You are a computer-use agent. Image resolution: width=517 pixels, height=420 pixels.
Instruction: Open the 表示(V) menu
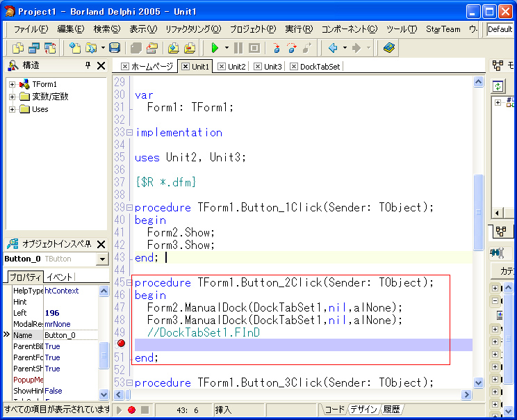pos(143,29)
